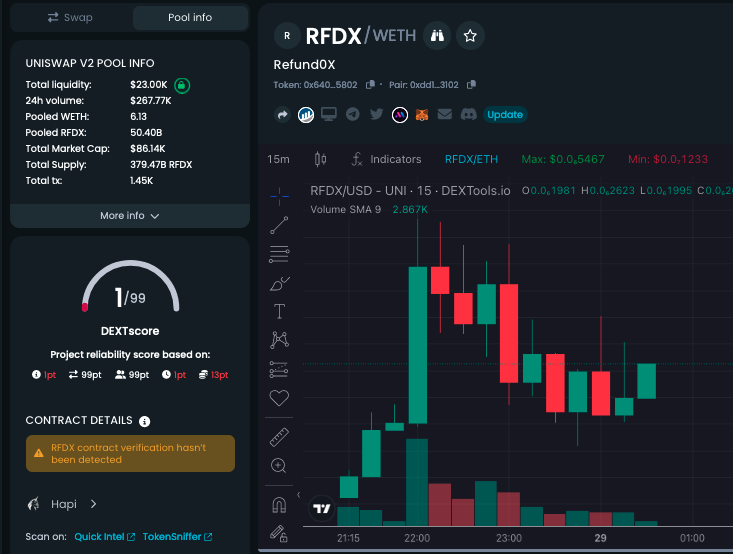Change the candlestick chart style

click(x=320, y=159)
